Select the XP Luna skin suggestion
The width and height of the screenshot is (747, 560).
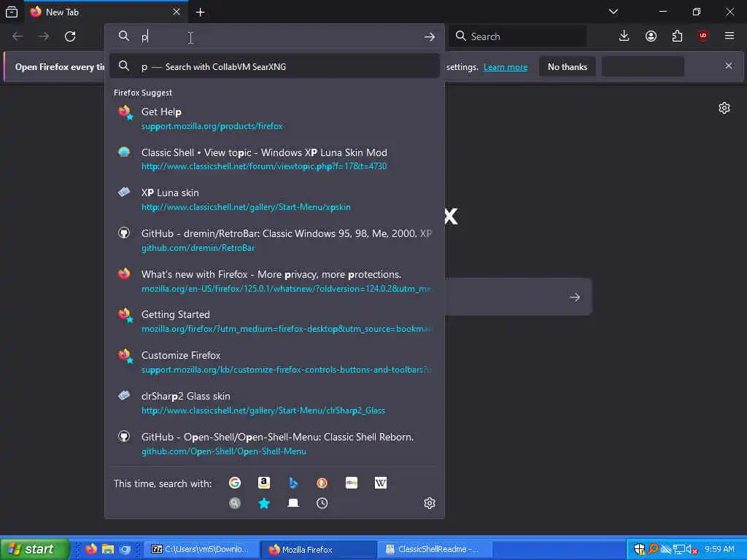coord(274,200)
